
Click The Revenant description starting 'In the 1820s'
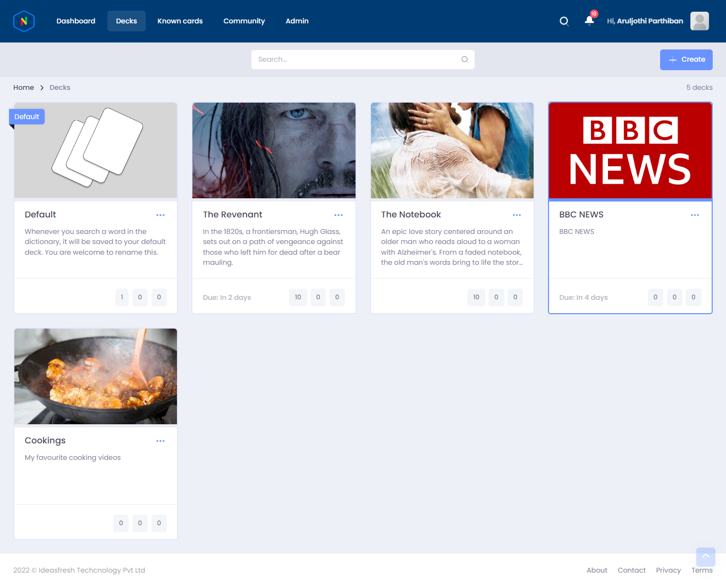[x=273, y=247]
